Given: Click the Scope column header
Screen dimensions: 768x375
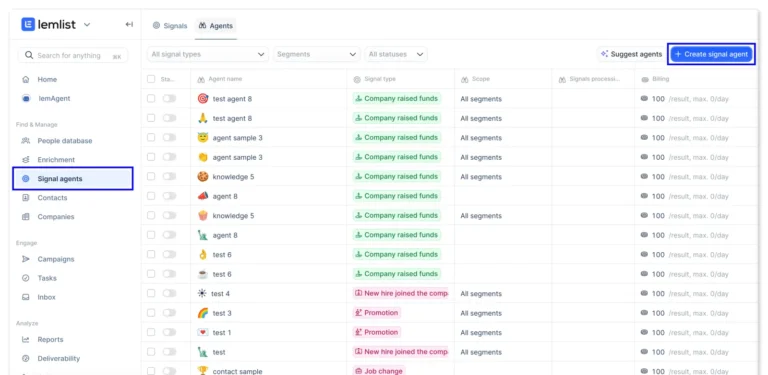Looking at the screenshot, I should pyautogui.click(x=480, y=79).
